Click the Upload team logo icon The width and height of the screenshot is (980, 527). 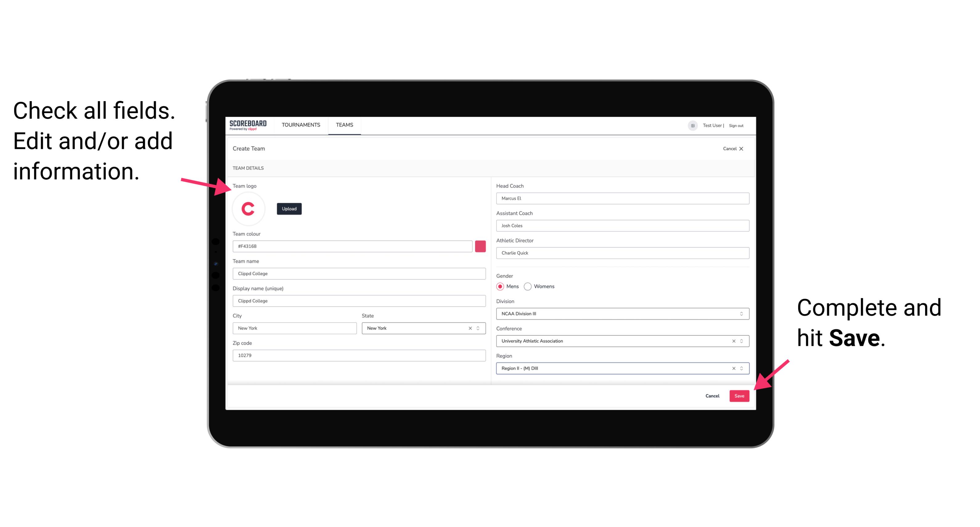289,208
